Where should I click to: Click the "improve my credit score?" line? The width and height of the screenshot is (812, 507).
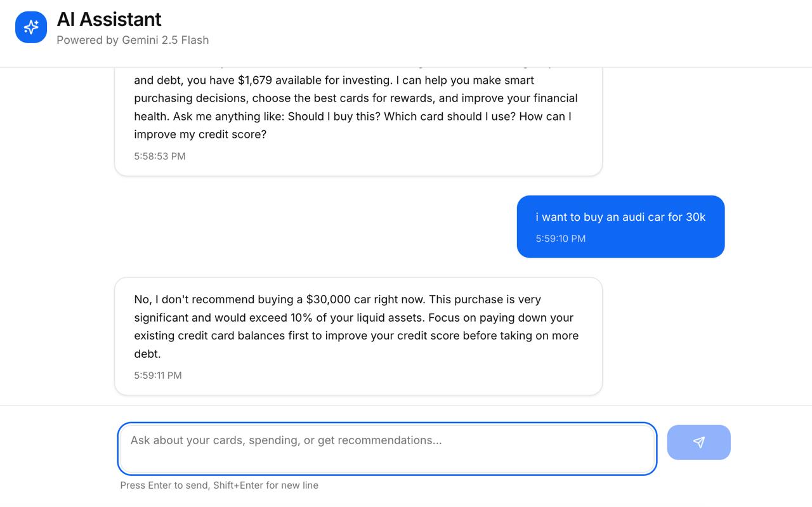point(200,135)
